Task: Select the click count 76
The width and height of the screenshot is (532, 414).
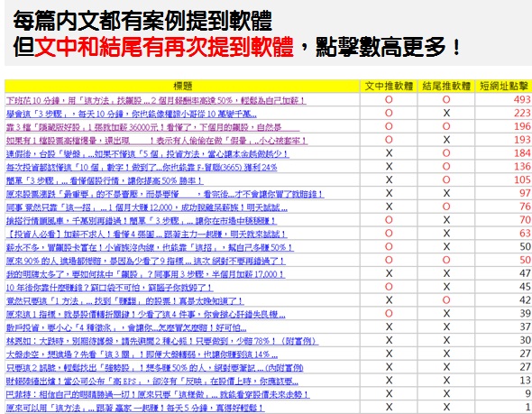Action: (x=525, y=207)
